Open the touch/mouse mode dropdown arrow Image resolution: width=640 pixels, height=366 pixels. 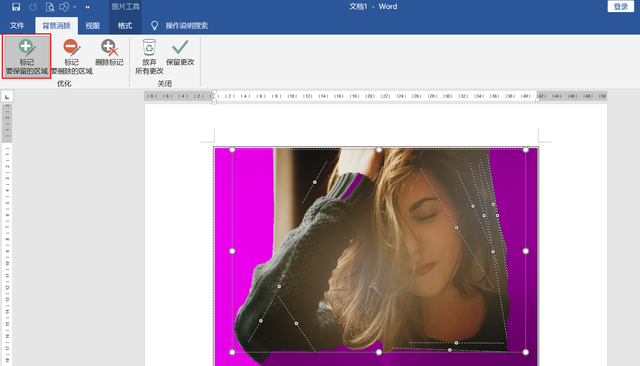point(75,7)
